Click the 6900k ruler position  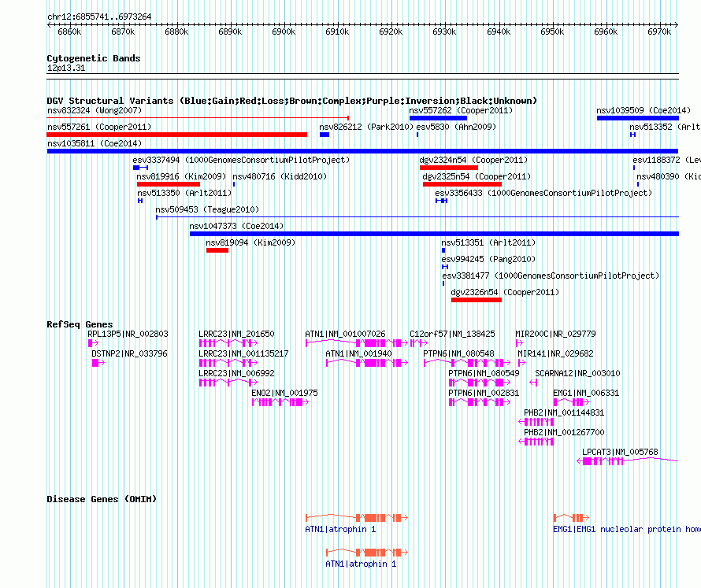coord(284,31)
